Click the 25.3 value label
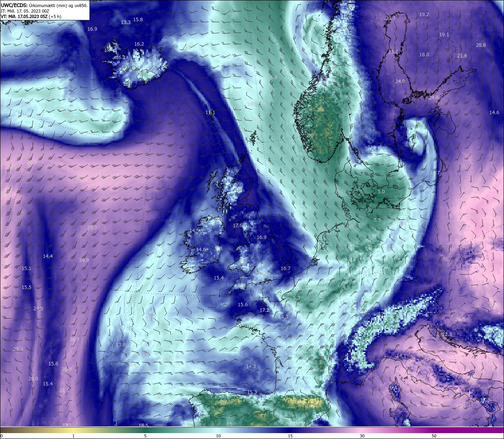The image size is (504, 439). (x=18, y=349)
